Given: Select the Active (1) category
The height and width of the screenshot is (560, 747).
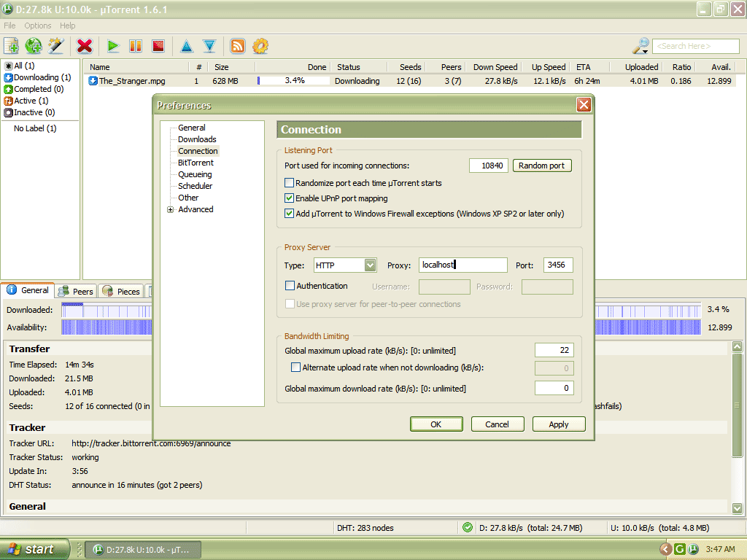Looking at the screenshot, I should tap(26, 101).
